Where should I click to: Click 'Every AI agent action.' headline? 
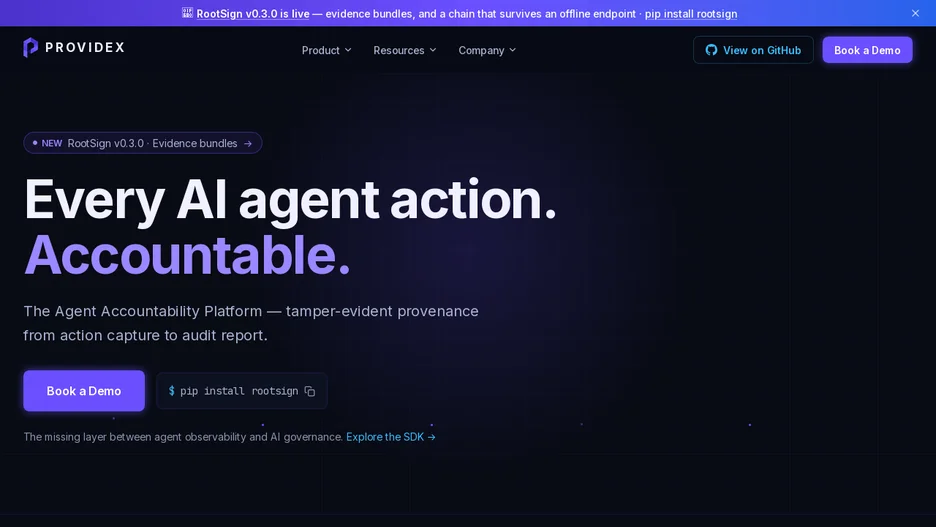pyautogui.click(x=290, y=201)
